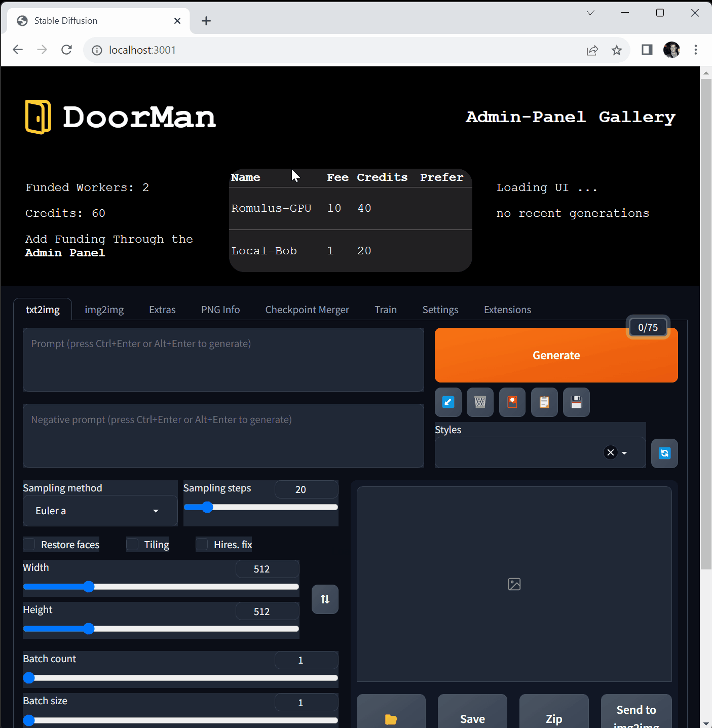The width and height of the screenshot is (712, 728).
Task: Open the Gallery link in header
Action: [x=637, y=117]
